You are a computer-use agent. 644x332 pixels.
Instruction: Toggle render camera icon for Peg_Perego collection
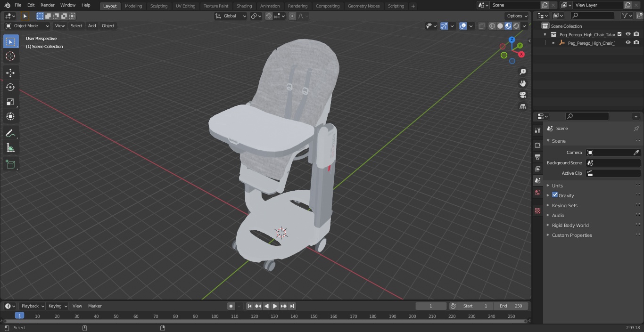pyautogui.click(x=636, y=34)
